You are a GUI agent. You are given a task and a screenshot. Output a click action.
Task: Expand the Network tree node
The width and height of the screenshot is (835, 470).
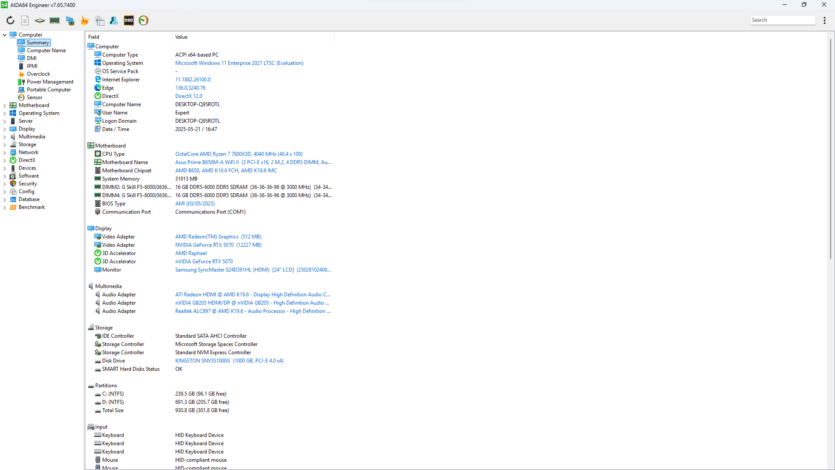5,152
